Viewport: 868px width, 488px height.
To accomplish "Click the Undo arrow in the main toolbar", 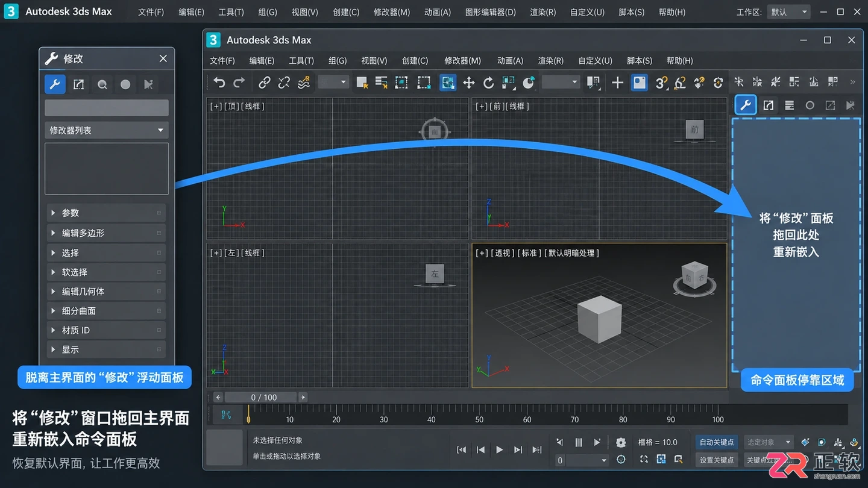I will coord(219,83).
